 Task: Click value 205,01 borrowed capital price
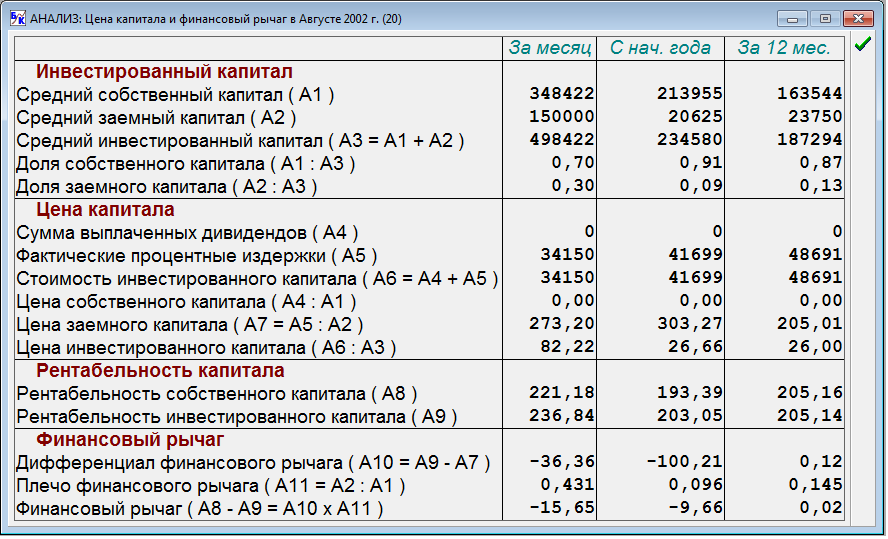pos(810,324)
